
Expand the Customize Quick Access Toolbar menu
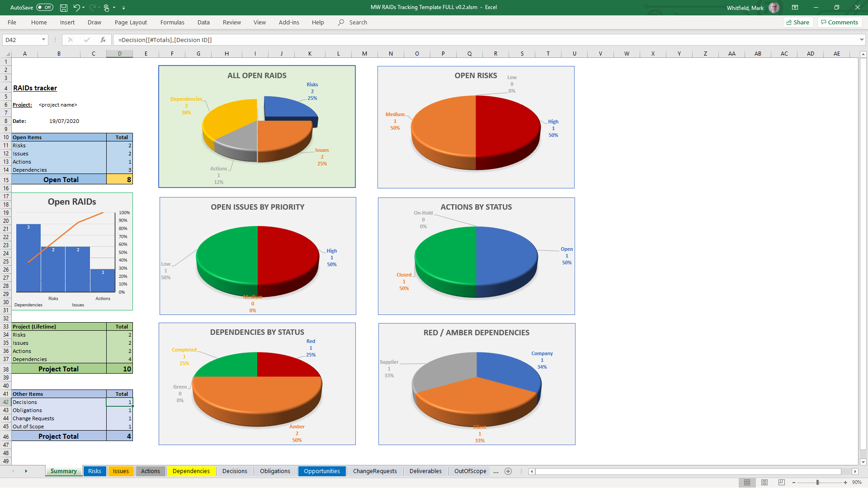124,8
